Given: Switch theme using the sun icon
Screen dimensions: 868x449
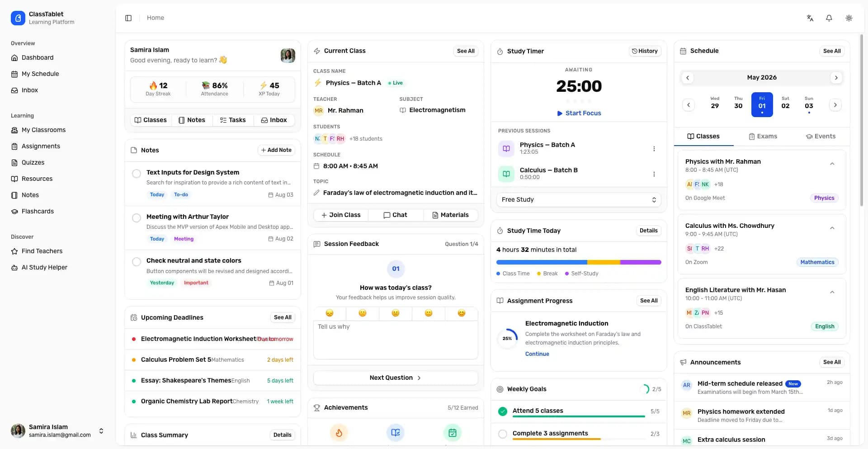Looking at the screenshot, I should tap(849, 18).
